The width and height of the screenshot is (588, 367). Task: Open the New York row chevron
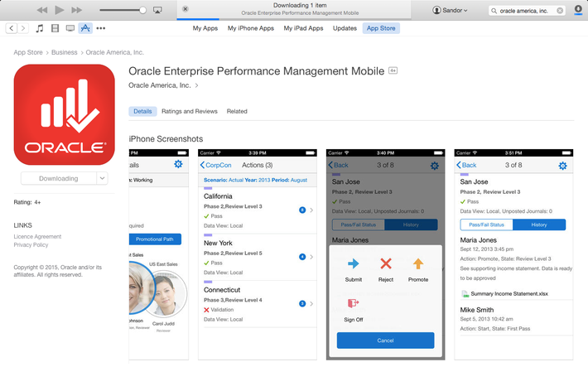[x=311, y=257]
